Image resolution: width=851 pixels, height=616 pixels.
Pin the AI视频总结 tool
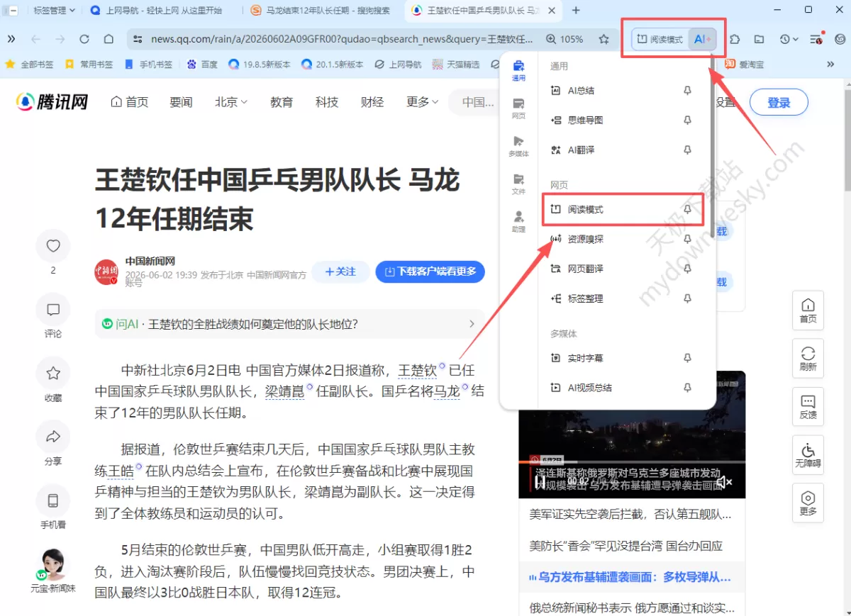[687, 388]
